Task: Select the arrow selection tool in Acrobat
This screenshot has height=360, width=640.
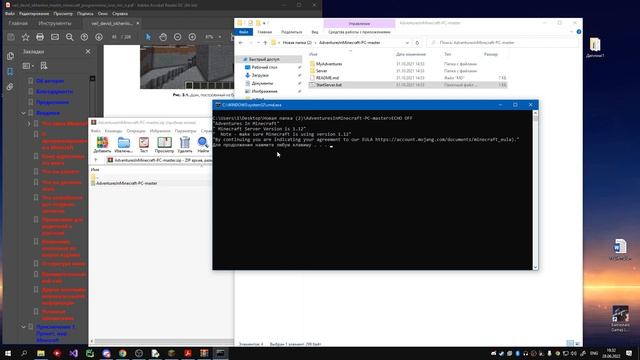Action: [148, 37]
